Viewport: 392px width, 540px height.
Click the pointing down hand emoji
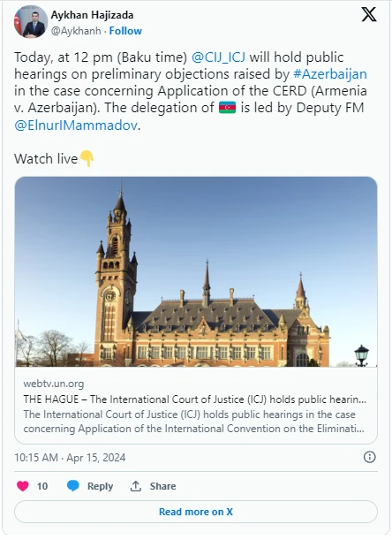point(87,158)
